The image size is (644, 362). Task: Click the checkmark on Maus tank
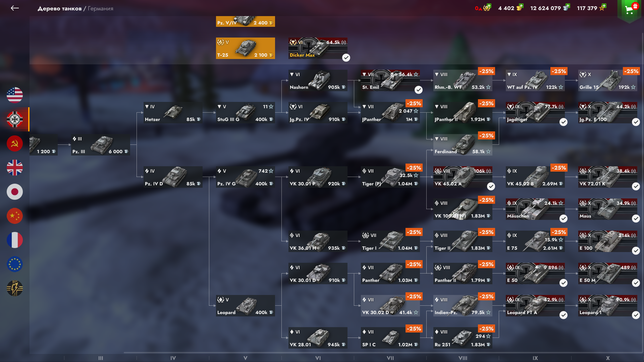point(636,219)
